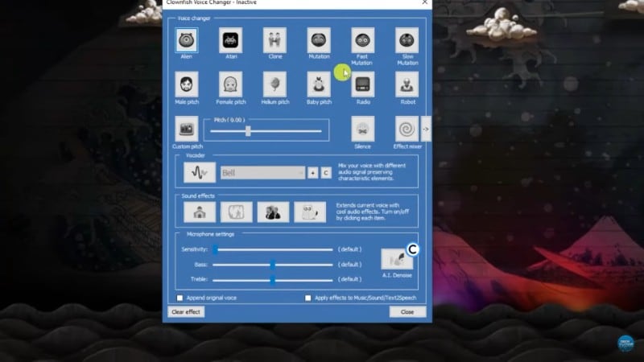Enable Apply effects to Music/Sound/Text2Speech
The width and height of the screenshot is (644, 362).
click(308, 298)
